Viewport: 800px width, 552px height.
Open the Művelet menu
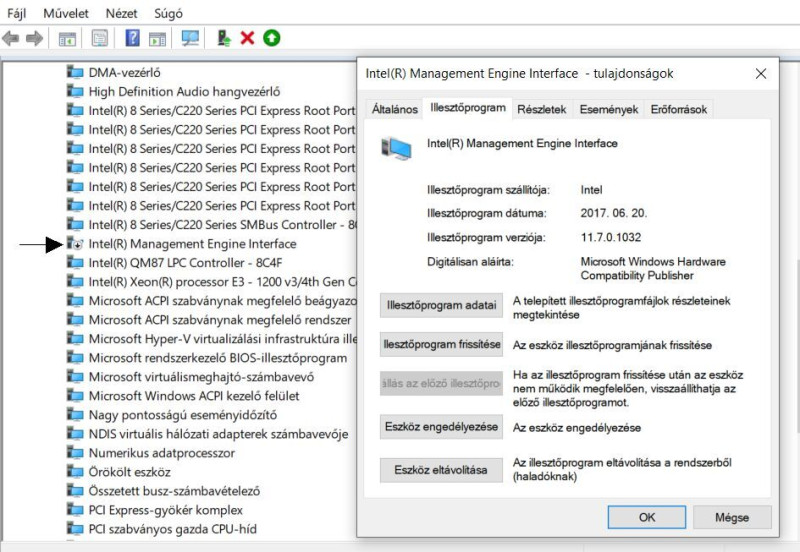pyautogui.click(x=66, y=13)
